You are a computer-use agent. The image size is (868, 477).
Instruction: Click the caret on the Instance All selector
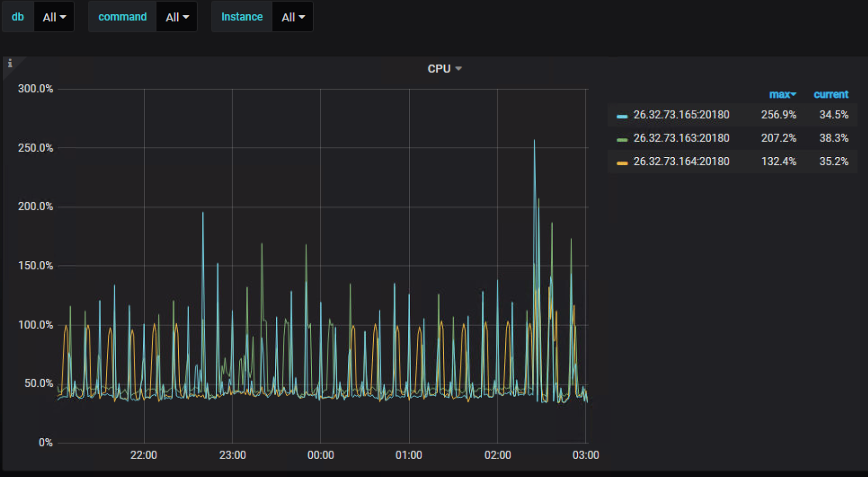[x=301, y=17]
